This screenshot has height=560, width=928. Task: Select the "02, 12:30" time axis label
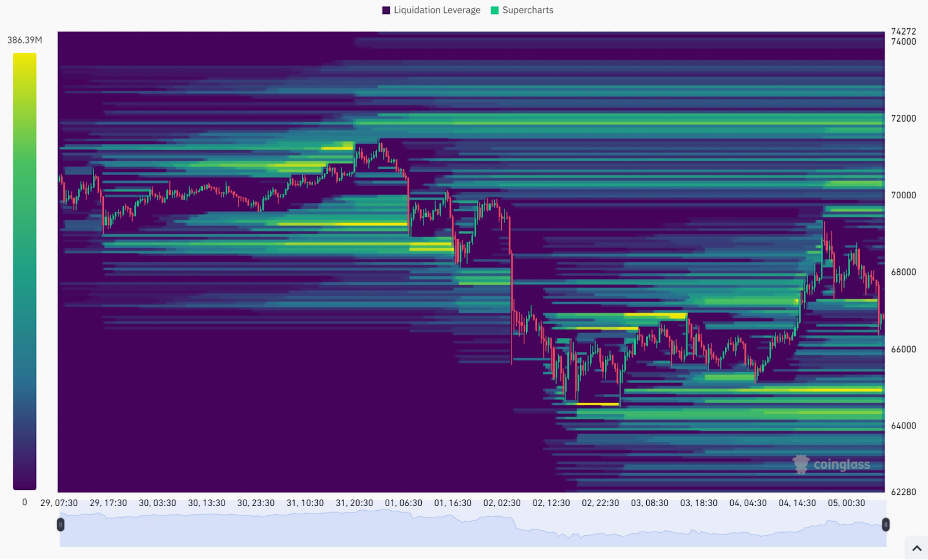coord(551,503)
